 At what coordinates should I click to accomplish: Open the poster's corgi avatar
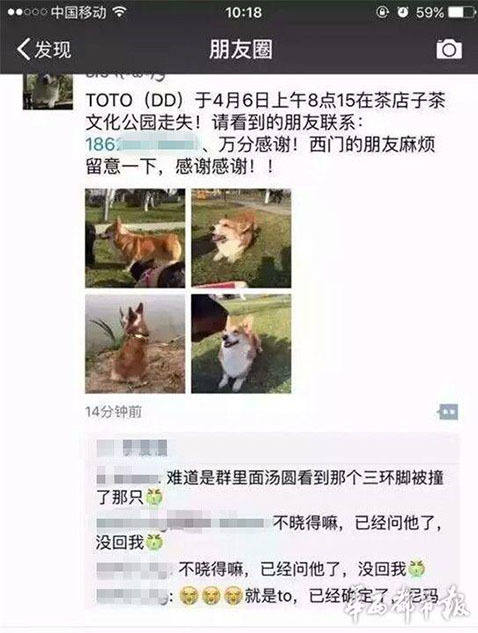48,92
